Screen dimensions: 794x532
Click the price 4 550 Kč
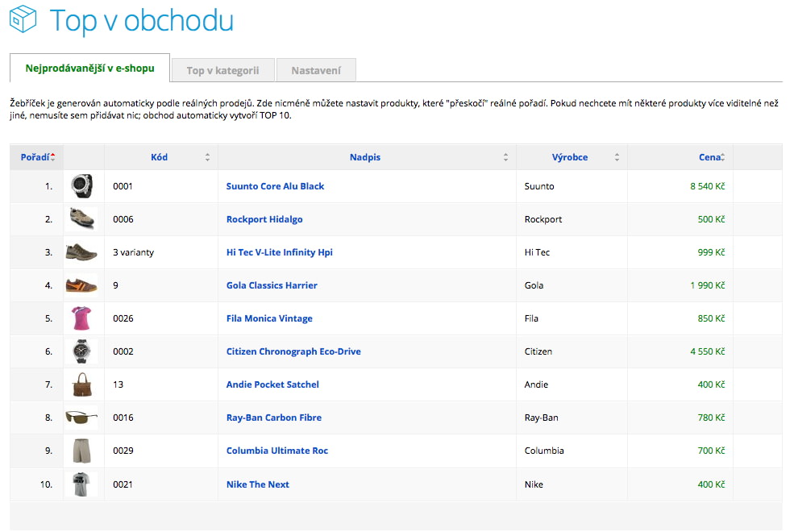click(708, 351)
